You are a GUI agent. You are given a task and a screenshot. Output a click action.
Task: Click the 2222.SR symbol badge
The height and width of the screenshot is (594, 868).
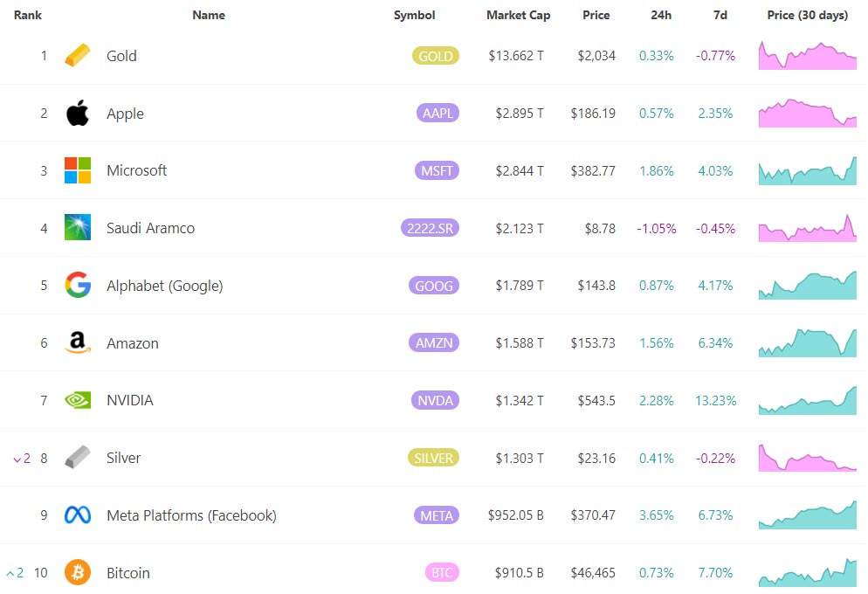[431, 228]
